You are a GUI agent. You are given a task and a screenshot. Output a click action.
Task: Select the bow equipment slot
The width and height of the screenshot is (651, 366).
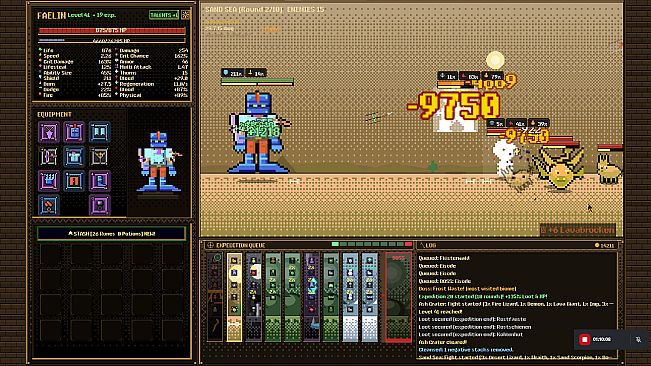tap(49, 157)
